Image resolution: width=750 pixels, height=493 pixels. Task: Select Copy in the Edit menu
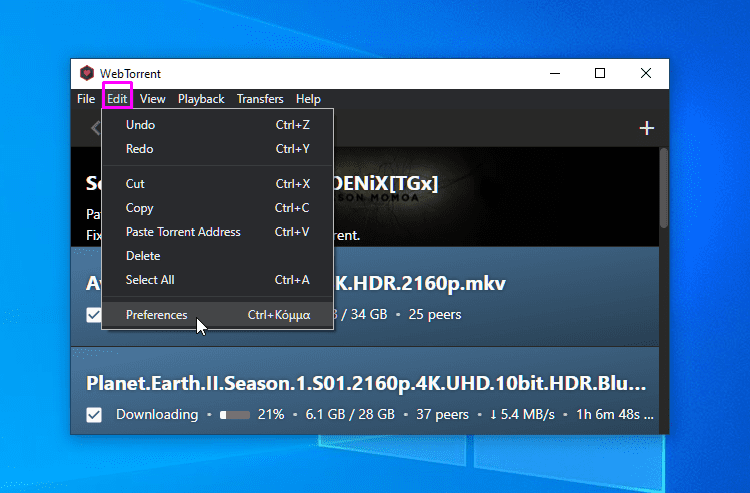pyautogui.click(x=218, y=208)
